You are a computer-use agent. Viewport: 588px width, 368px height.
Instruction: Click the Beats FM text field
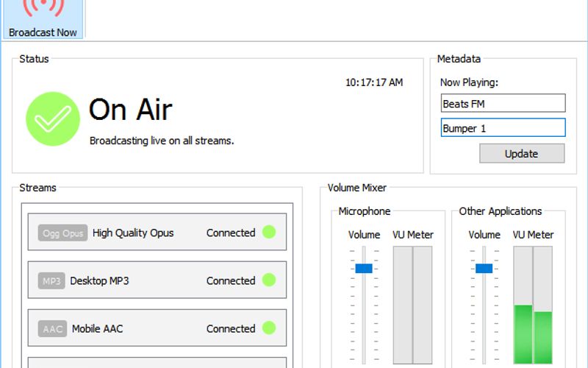point(503,104)
